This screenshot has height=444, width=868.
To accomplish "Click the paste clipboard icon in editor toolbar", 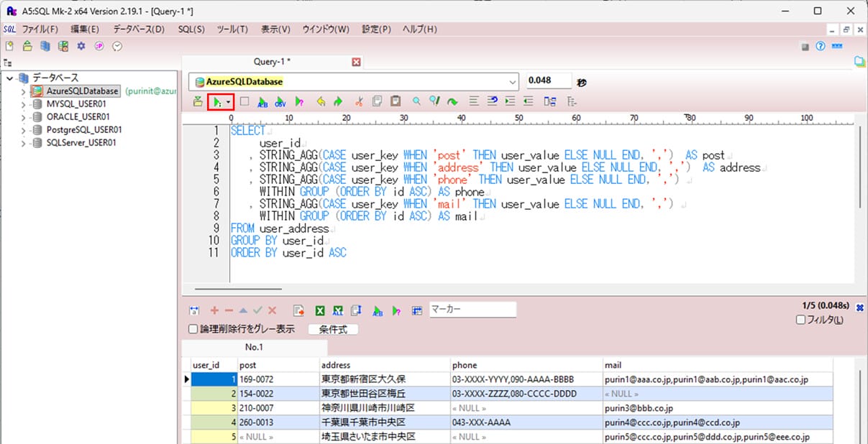I will point(395,102).
